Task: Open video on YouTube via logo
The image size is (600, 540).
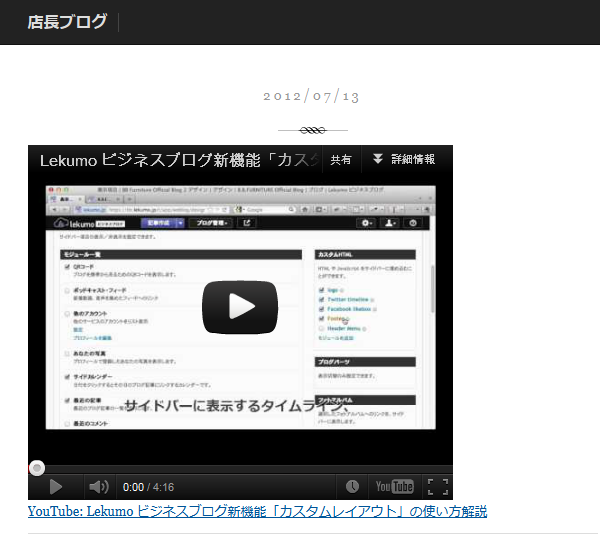Action: point(395,487)
